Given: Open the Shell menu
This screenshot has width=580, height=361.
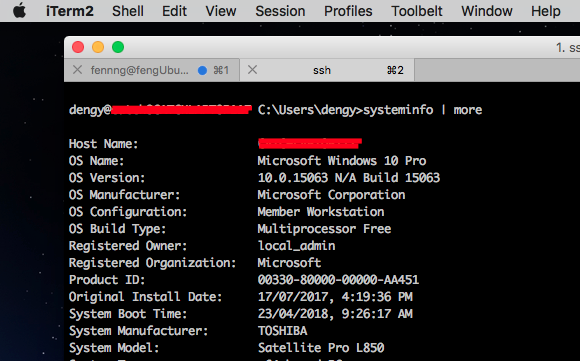Looking at the screenshot, I should [x=128, y=11].
